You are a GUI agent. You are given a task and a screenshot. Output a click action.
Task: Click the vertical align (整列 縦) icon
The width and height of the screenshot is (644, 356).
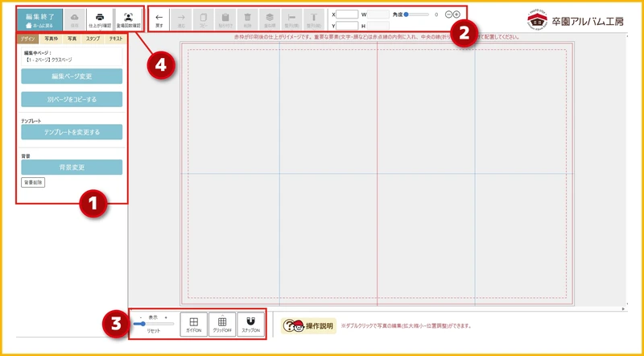(x=314, y=19)
